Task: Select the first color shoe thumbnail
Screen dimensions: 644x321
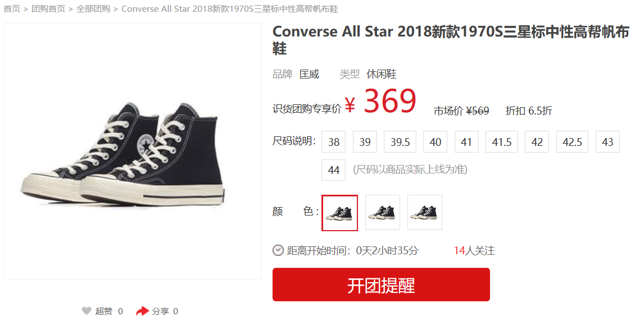Action: pyautogui.click(x=339, y=213)
